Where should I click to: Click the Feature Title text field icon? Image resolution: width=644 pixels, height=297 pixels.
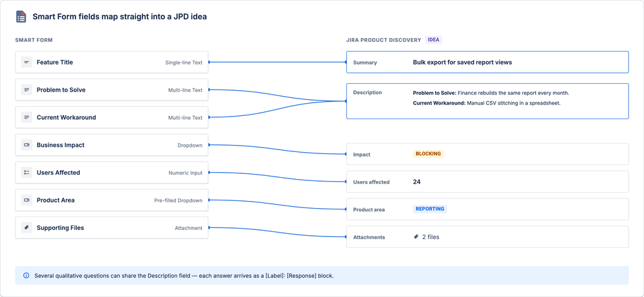click(x=26, y=62)
